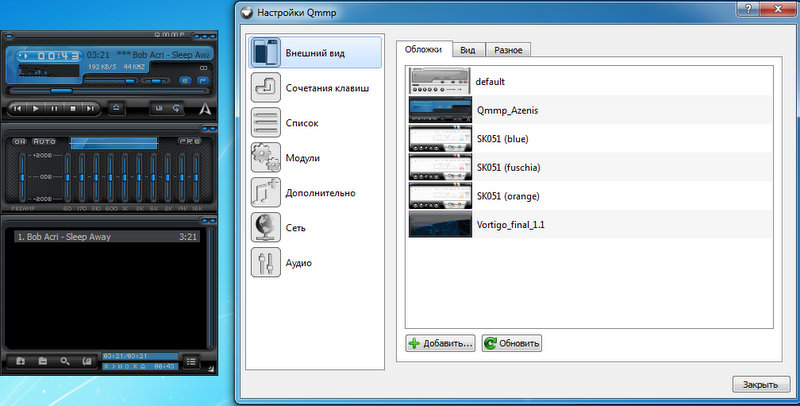Select the Vortigo_final_1.1 skin
This screenshot has height=406, width=800.
[590, 224]
